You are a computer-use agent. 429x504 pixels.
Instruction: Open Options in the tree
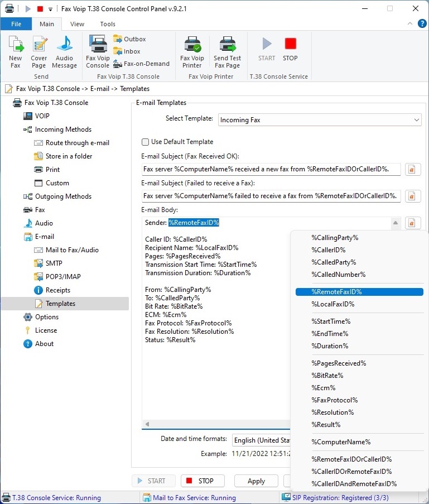(x=47, y=317)
